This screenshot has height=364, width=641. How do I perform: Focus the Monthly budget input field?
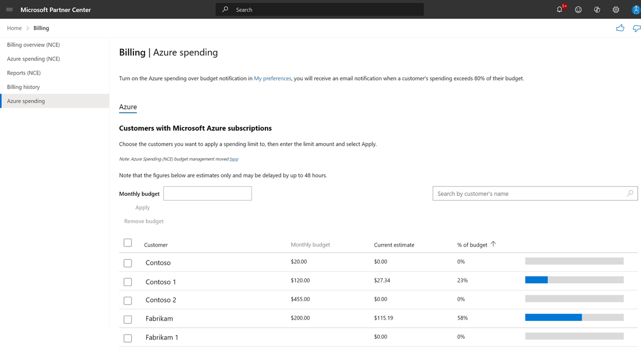tap(207, 194)
